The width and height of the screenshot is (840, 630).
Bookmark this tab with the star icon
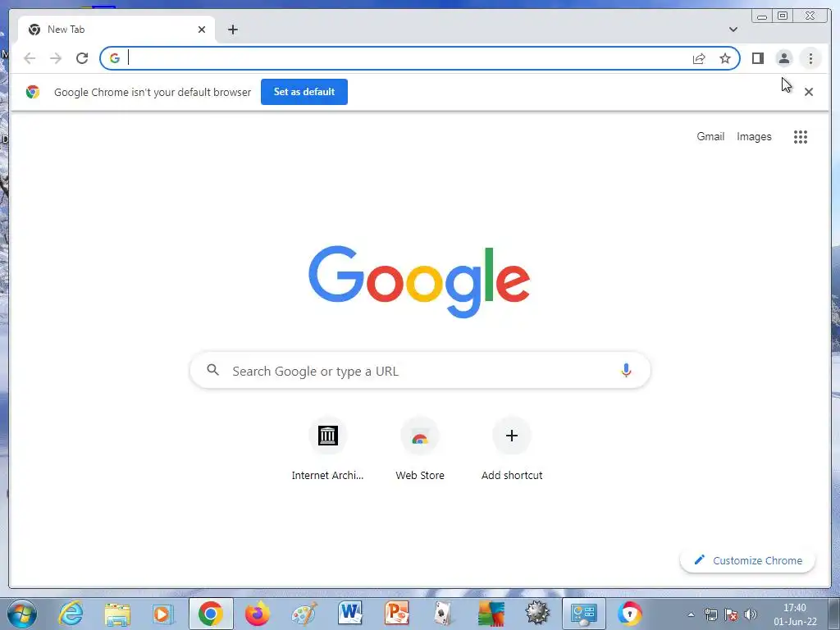725,58
